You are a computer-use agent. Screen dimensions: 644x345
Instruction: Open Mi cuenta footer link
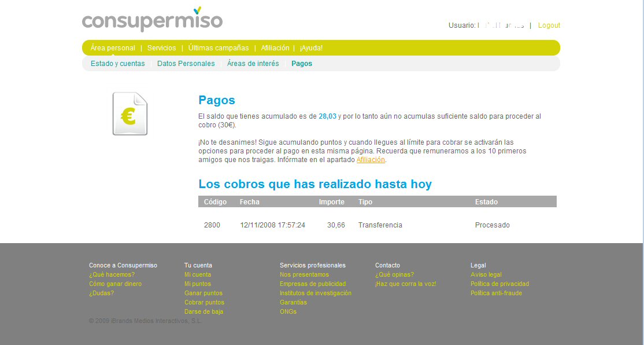(x=198, y=275)
